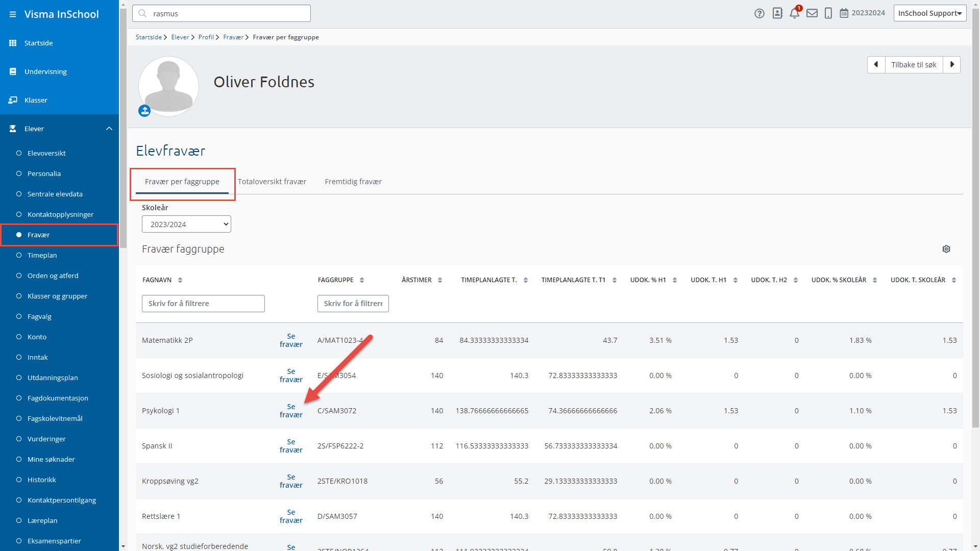Open the mobile phone icon in top bar
The width and height of the screenshot is (980, 551).
(828, 13)
